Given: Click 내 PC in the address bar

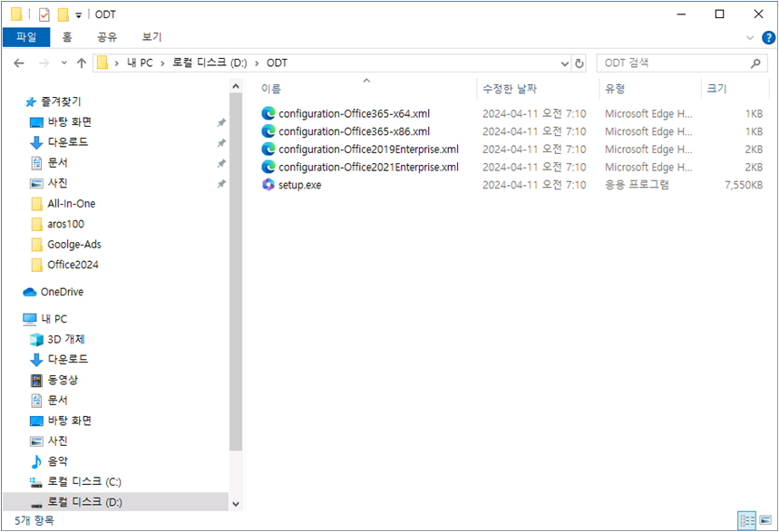Looking at the screenshot, I should click(140, 63).
